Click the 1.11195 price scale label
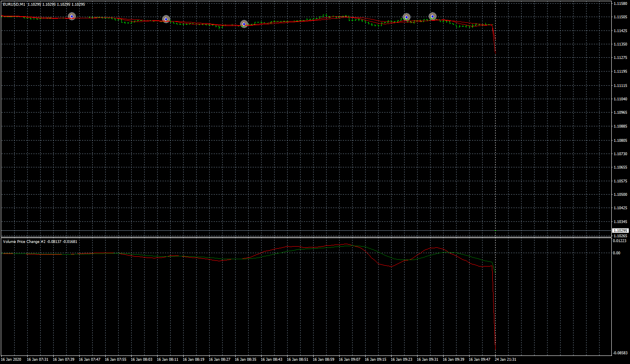 620,71
